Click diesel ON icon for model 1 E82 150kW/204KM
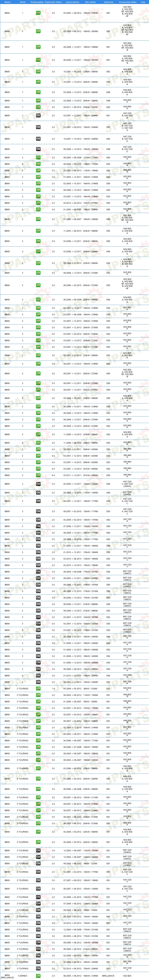This screenshot has width=149, height=980. (38, 139)
